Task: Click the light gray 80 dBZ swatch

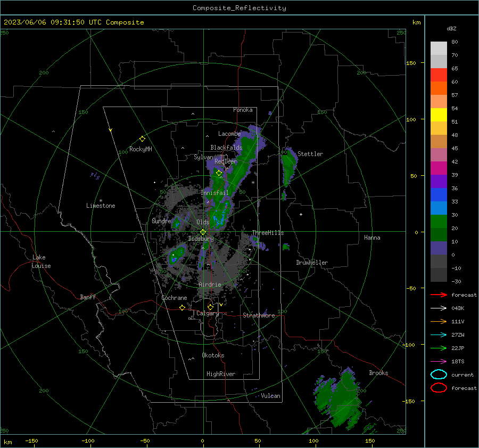Action: click(439, 48)
